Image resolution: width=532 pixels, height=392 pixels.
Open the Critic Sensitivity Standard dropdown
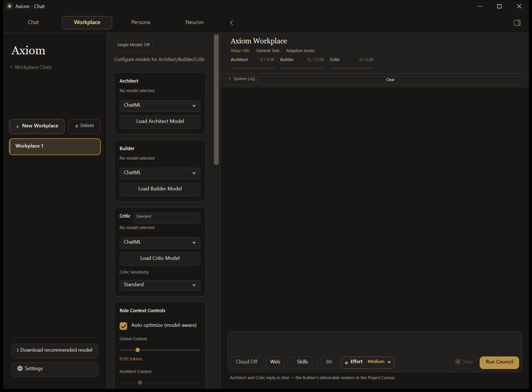click(160, 285)
